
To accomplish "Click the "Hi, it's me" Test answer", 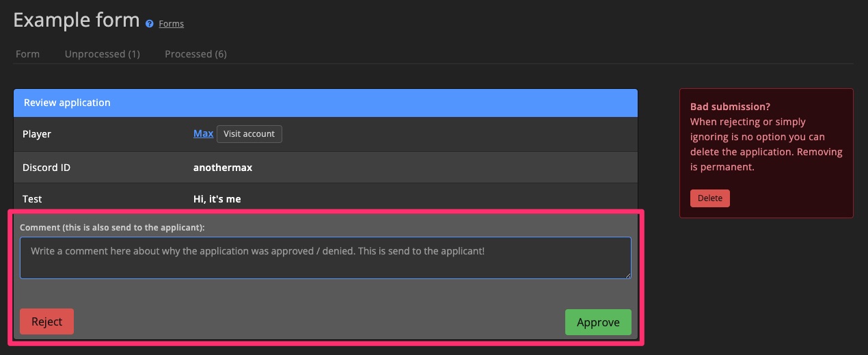I will [x=217, y=199].
